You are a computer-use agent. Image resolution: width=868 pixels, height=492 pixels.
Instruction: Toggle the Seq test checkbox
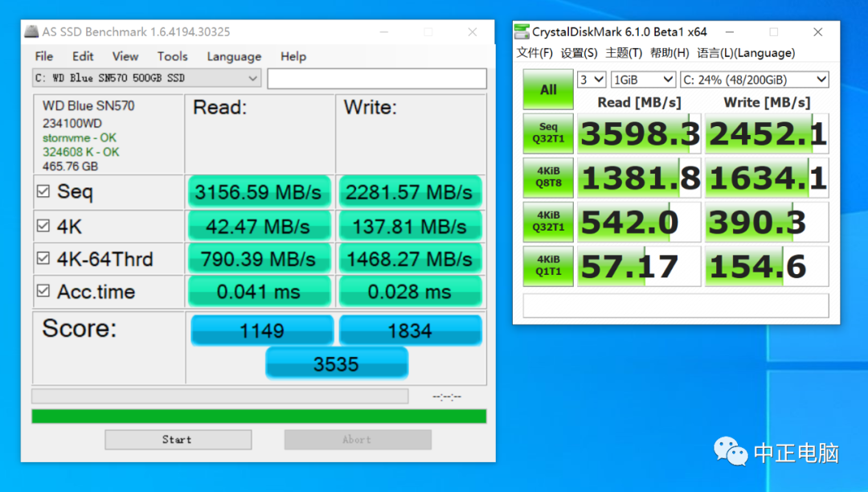coord(43,191)
